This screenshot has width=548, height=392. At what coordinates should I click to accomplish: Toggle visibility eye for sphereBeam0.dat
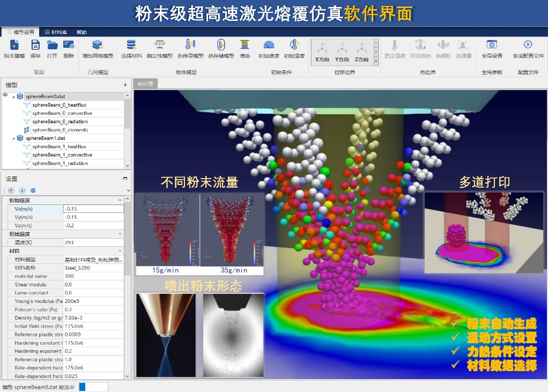pos(5,95)
